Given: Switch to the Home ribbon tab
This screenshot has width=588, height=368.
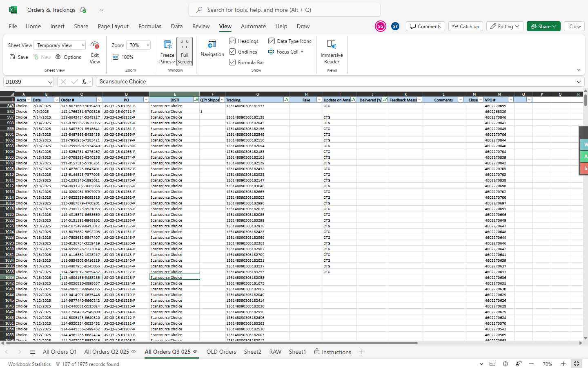Looking at the screenshot, I should [33, 26].
